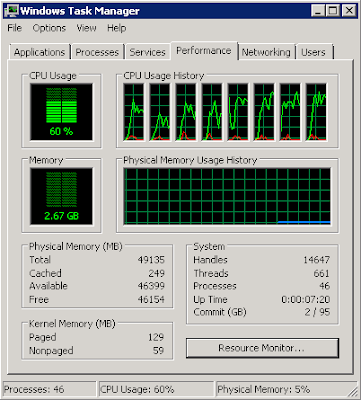
Task: Click the Cached value 249
Action: (x=157, y=273)
